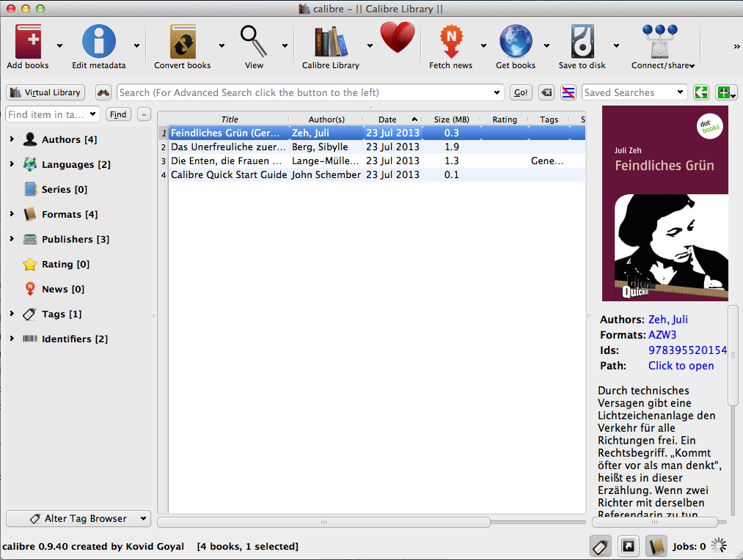The height and width of the screenshot is (560, 743).
Task: Click the Fetch news icon
Action: (x=450, y=42)
